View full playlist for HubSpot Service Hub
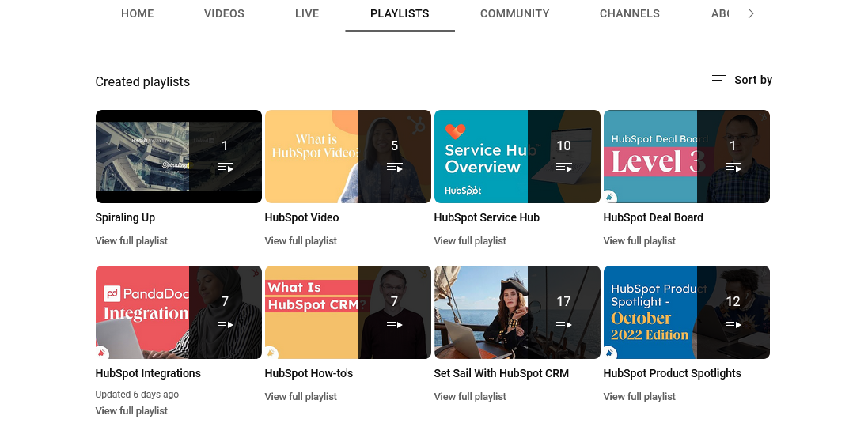Viewport: 868px width, 423px height. pos(470,241)
